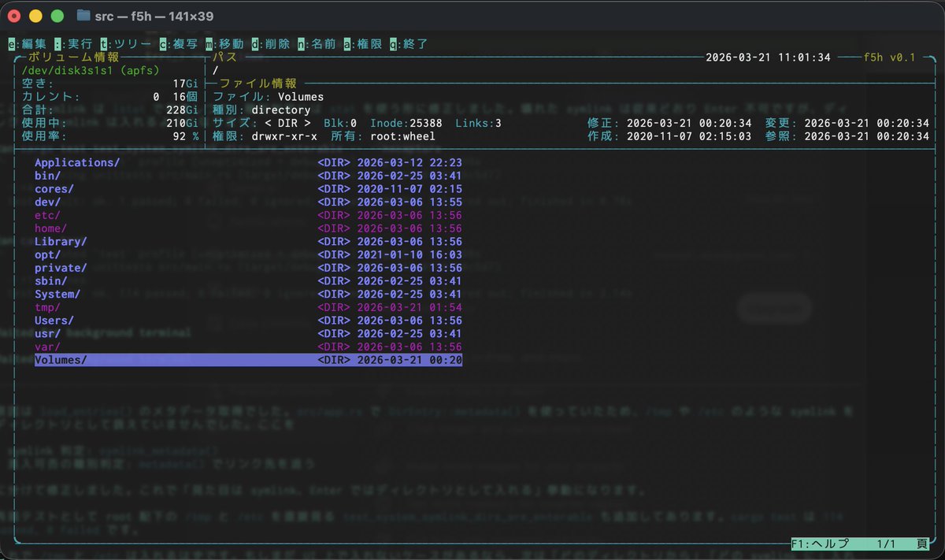945x560 pixels.
Task: Click the green zoom window button
Action: point(57,16)
